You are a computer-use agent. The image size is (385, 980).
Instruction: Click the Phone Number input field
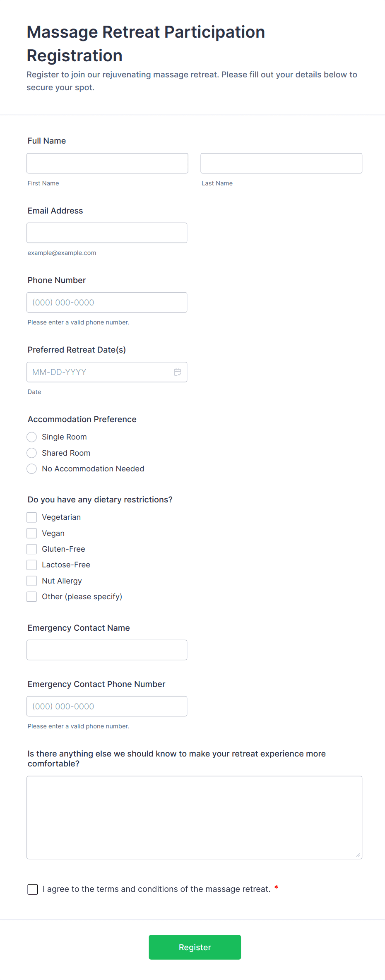coord(107,302)
